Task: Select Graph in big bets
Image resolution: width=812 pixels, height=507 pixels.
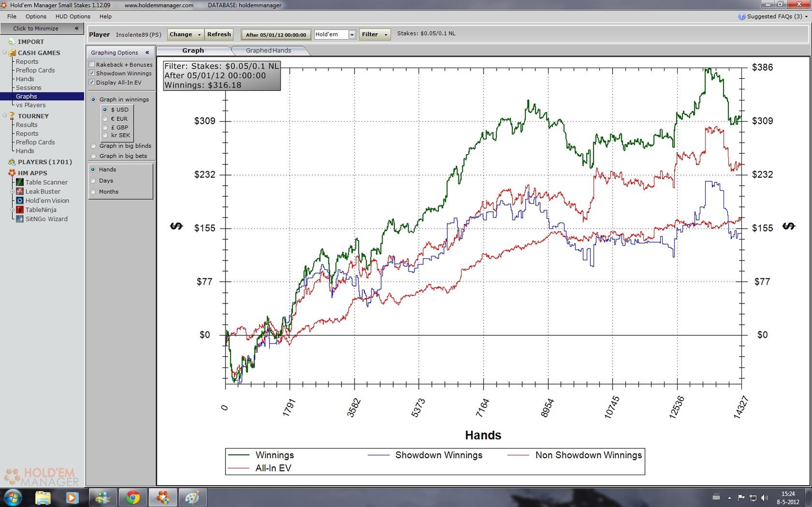Action: pyautogui.click(x=93, y=156)
